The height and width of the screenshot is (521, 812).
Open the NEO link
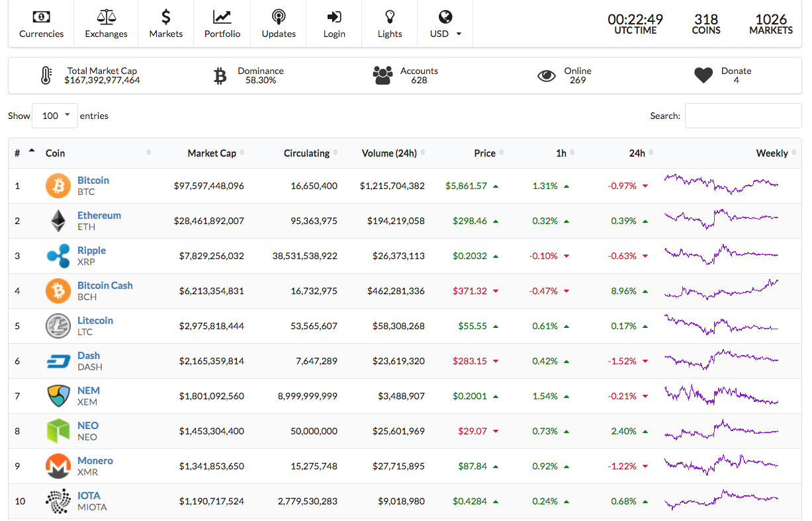coord(88,425)
